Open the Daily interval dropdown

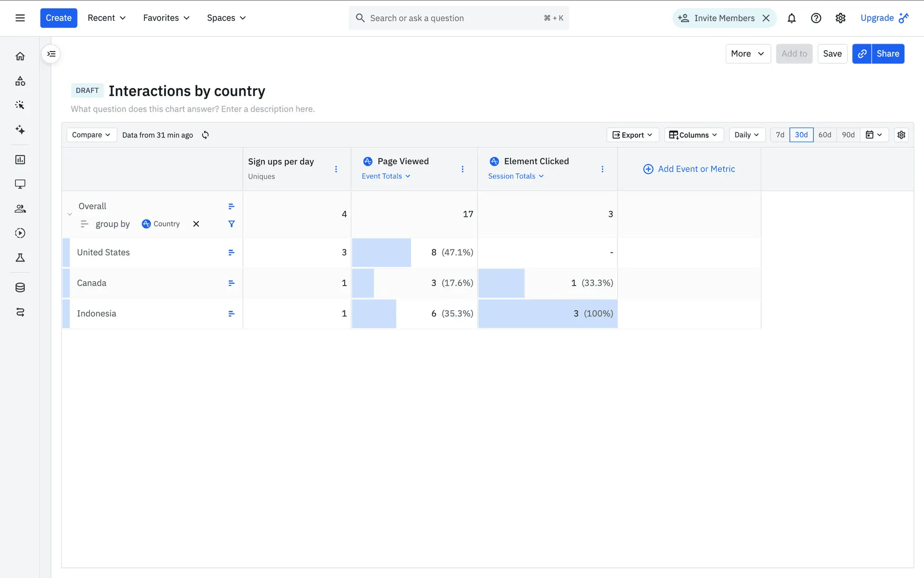(746, 135)
